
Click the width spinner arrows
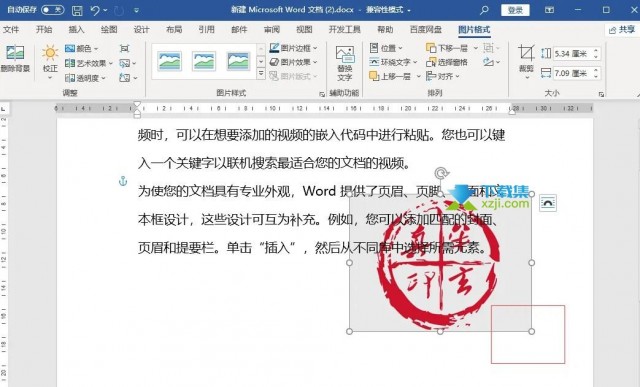(x=596, y=73)
